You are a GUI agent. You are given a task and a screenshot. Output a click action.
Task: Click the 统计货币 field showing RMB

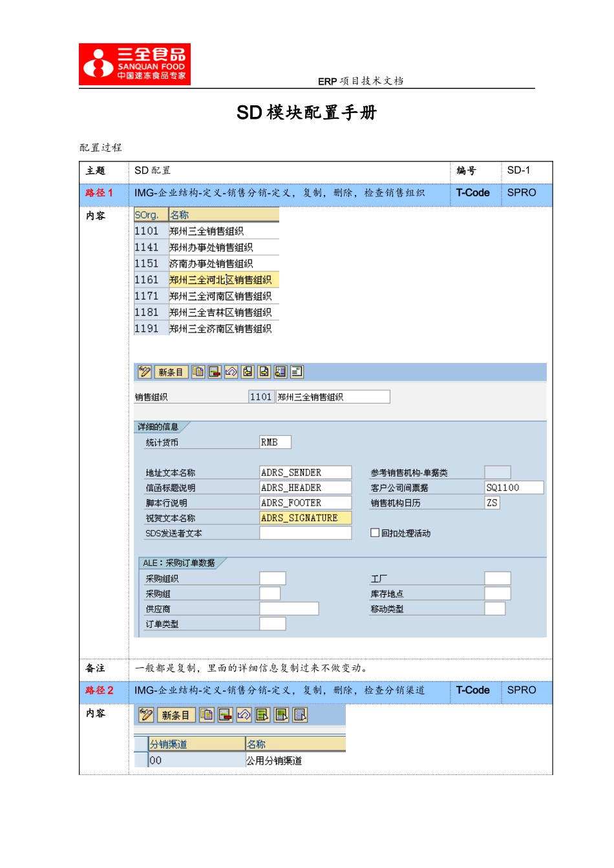(x=275, y=442)
